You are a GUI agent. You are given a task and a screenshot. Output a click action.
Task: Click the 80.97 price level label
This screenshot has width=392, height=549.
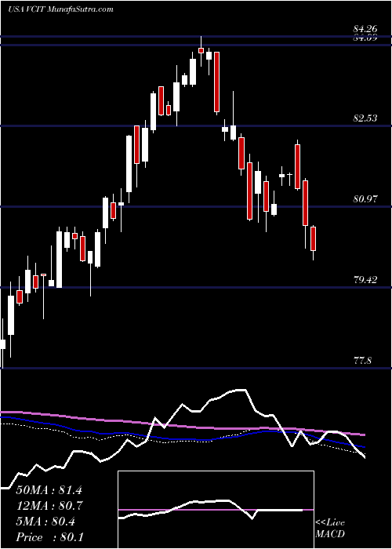click(365, 199)
